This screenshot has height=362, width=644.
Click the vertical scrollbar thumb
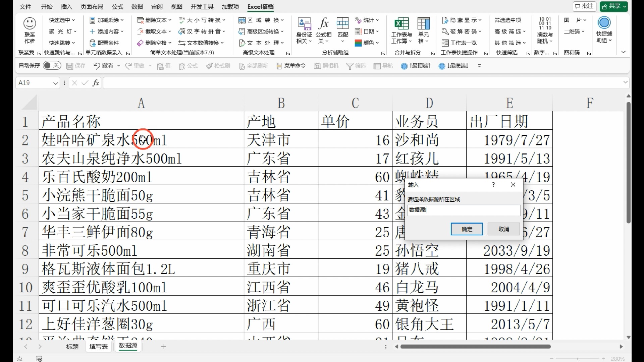[x=628, y=163]
